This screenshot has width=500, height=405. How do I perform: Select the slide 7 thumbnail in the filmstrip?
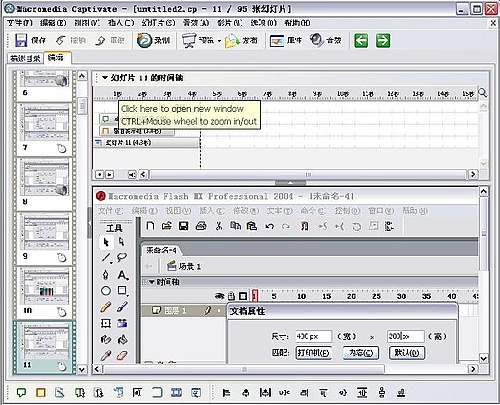click(x=44, y=123)
